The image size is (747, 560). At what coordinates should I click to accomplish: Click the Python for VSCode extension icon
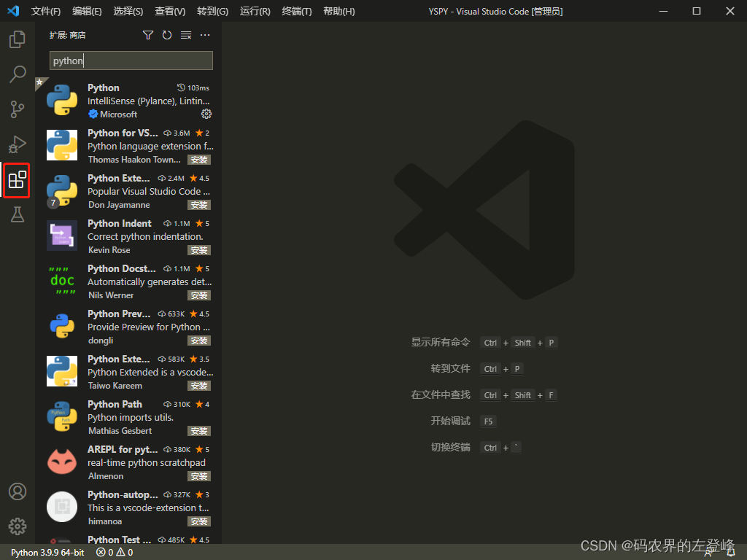pyautogui.click(x=62, y=145)
